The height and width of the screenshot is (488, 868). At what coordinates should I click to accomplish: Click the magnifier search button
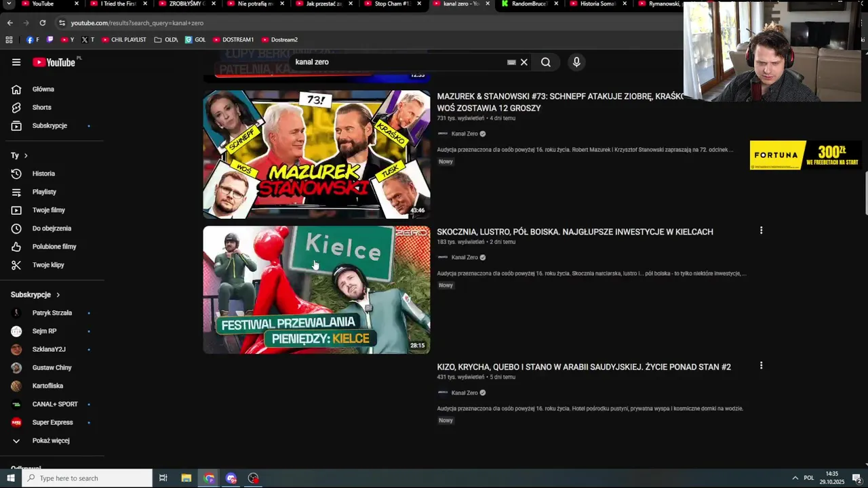546,62
